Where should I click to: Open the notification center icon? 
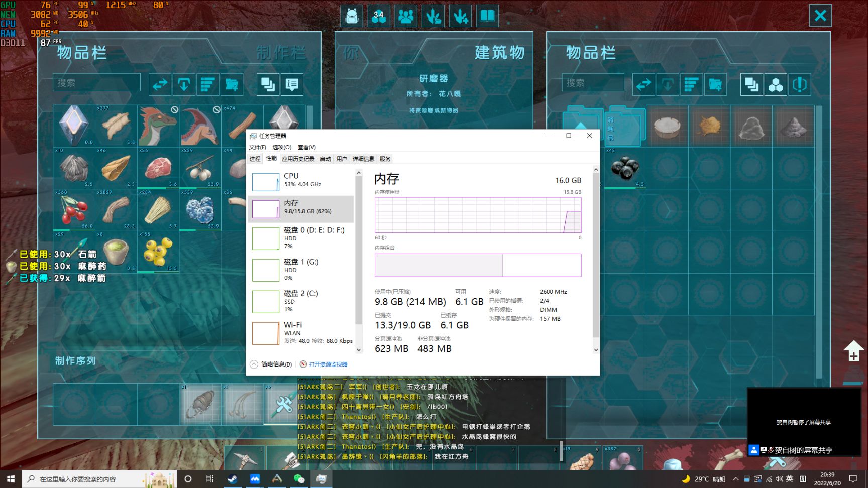853,479
